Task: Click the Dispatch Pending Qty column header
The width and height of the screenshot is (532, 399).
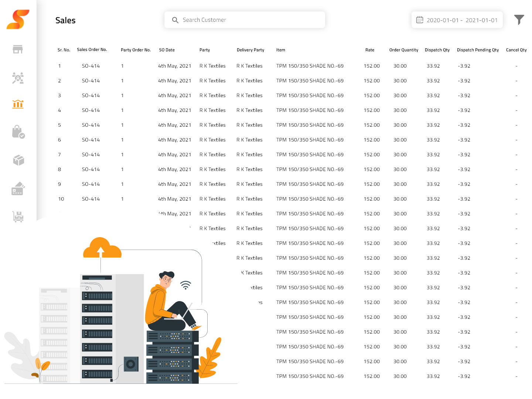Action: click(478, 50)
